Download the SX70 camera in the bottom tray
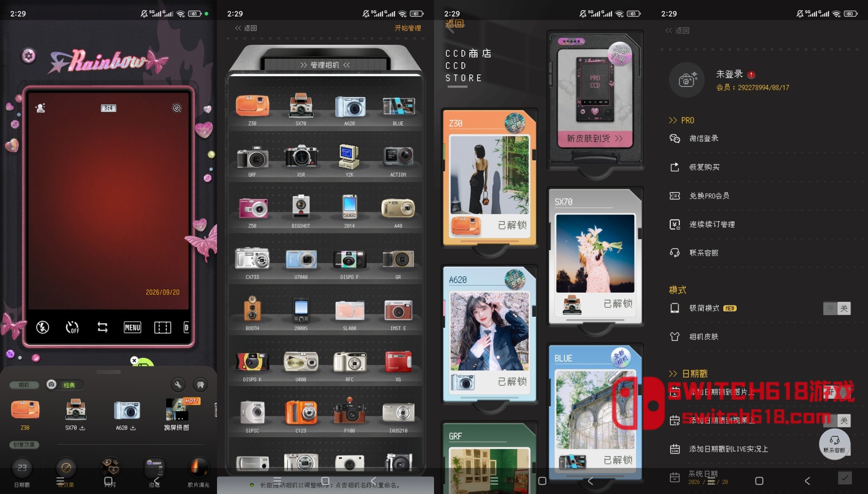Screen dimensions: 868x494 pyautogui.click(x=76, y=414)
